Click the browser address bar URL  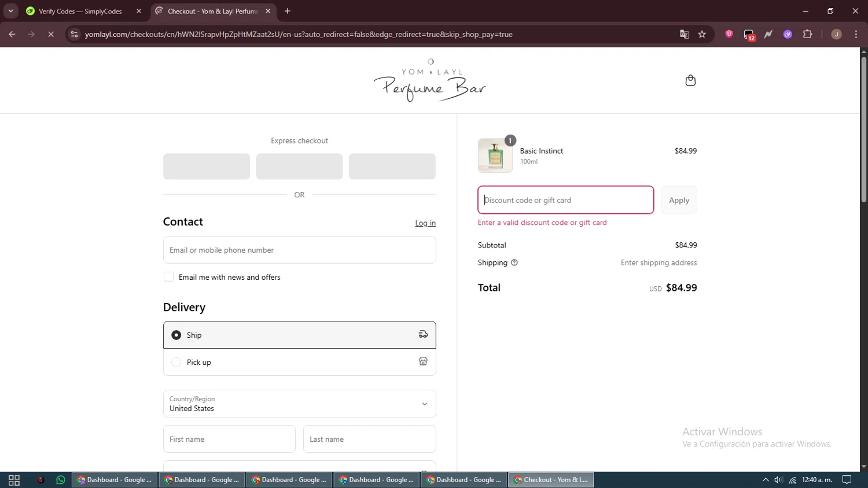point(299,34)
